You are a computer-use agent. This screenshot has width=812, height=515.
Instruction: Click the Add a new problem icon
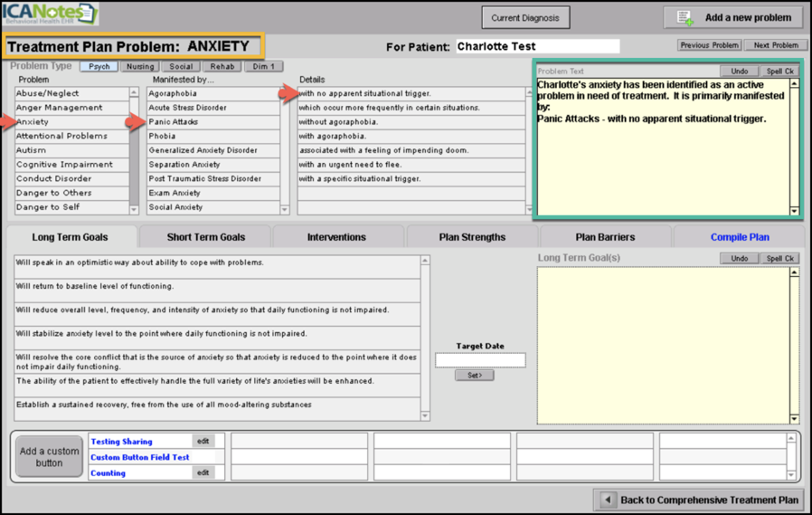click(685, 18)
